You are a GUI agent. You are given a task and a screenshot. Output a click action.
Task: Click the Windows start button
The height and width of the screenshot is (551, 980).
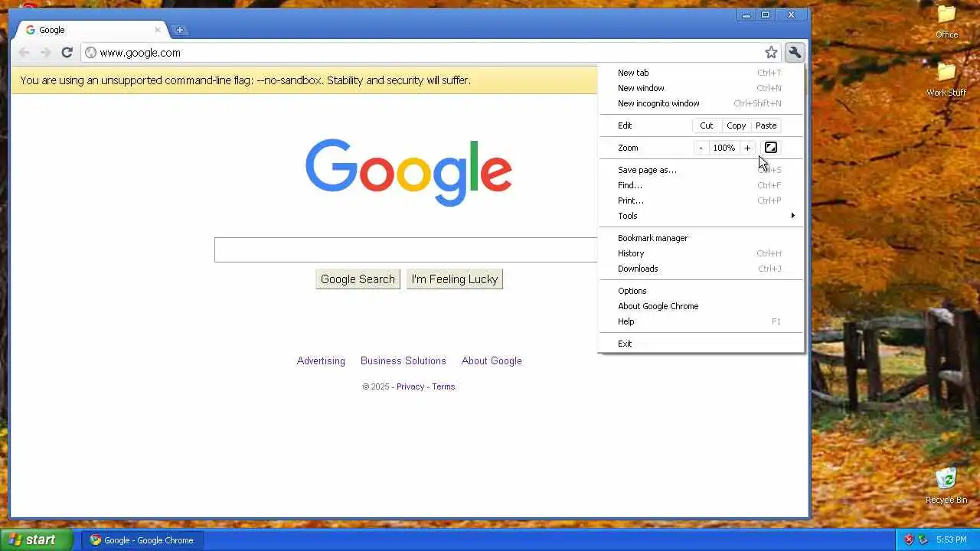click(36, 540)
